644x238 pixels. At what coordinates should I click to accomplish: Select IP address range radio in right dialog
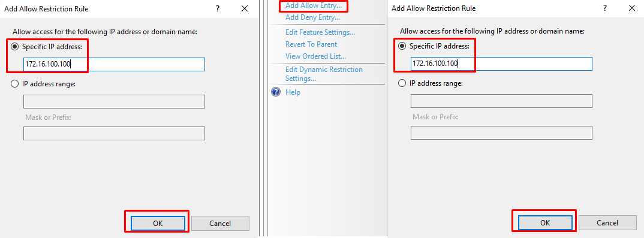click(x=402, y=83)
